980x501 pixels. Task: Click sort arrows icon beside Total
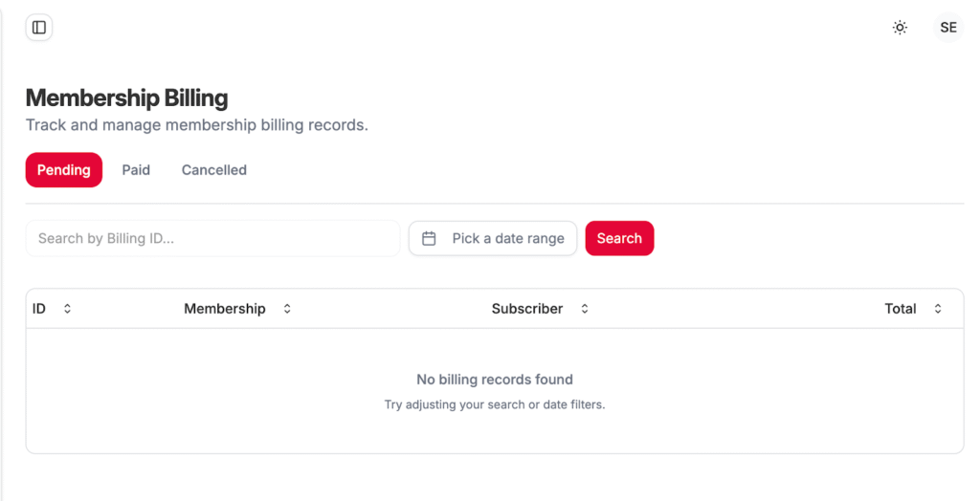coord(938,309)
